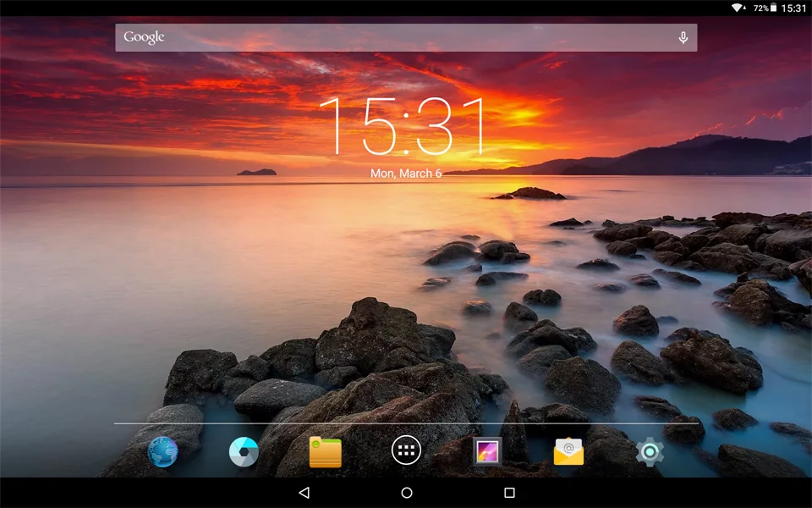Tap the Wi-Fi status icon

click(x=738, y=8)
